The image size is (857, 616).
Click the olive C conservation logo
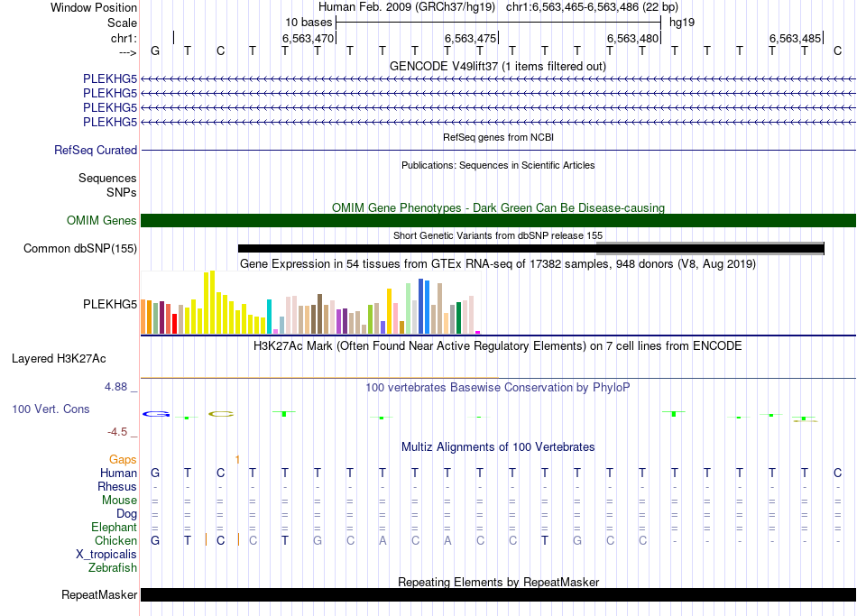pyautogui.click(x=221, y=414)
